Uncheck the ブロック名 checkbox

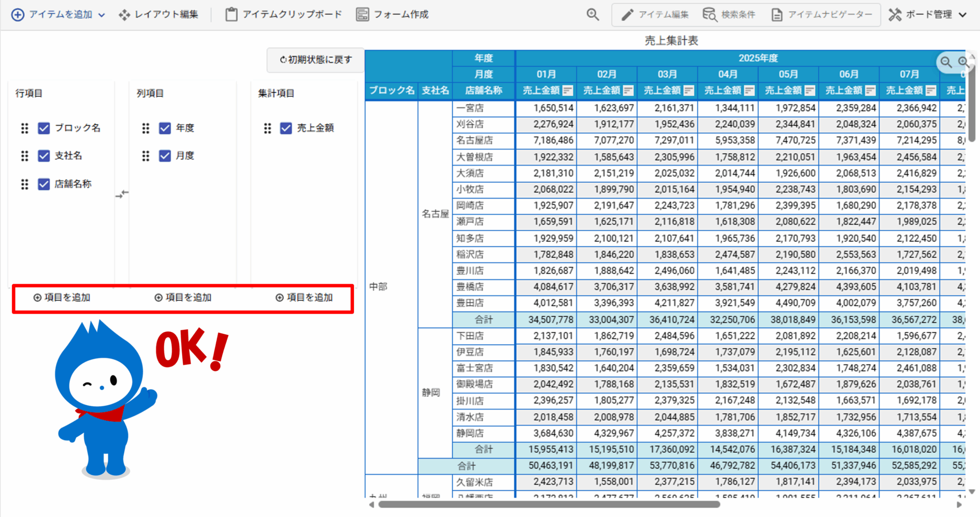pyautogui.click(x=44, y=128)
